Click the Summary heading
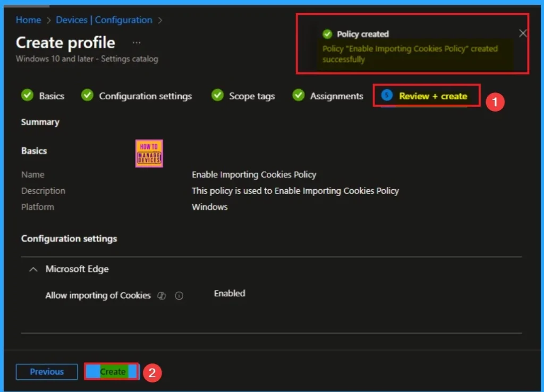The width and height of the screenshot is (544, 392). click(40, 122)
